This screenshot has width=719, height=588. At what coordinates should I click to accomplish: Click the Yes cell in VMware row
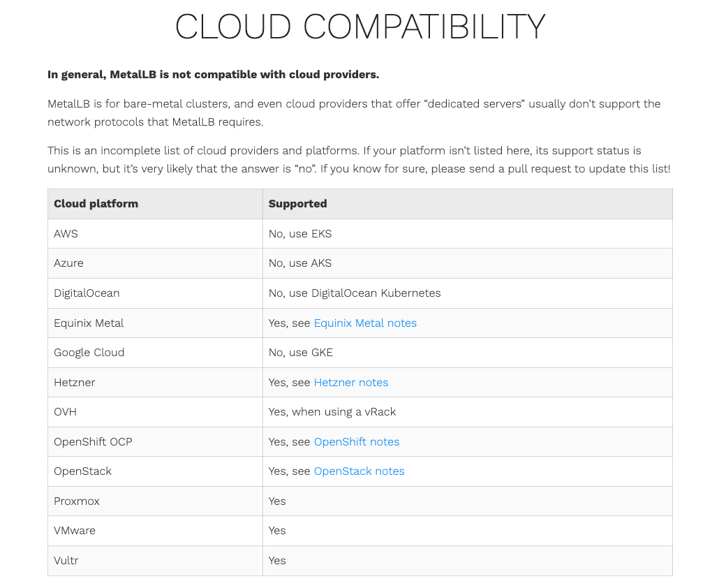click(x=467, y=531)
